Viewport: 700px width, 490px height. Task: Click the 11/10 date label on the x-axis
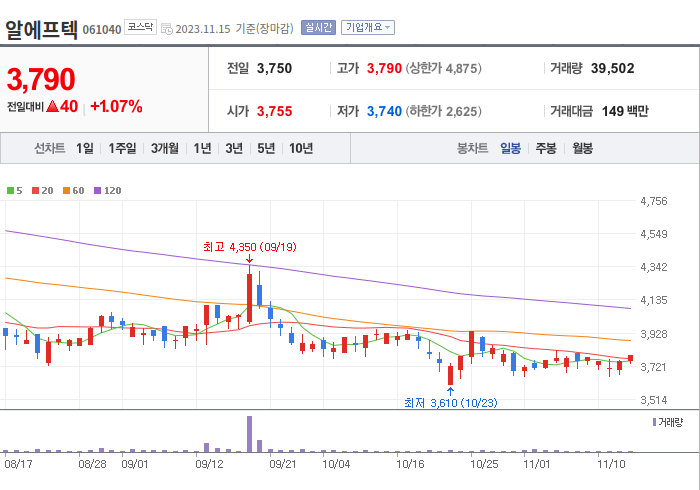point(612,465)
